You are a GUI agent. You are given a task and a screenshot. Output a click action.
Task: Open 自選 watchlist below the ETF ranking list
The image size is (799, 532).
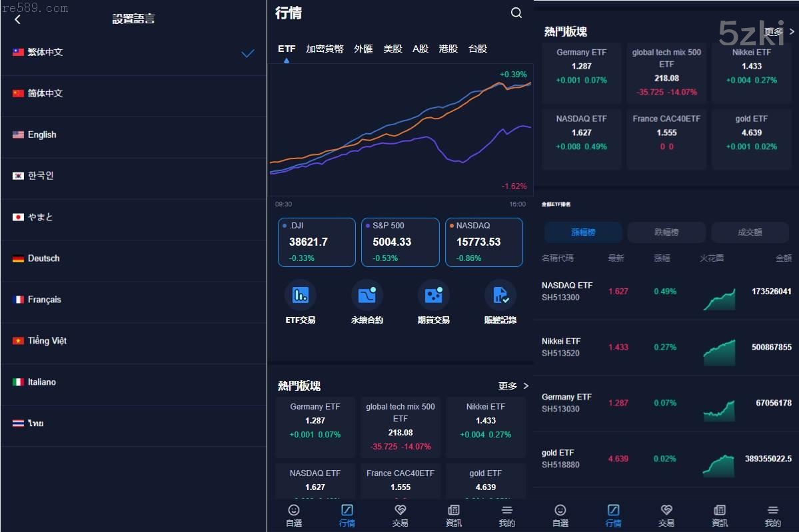560,515
